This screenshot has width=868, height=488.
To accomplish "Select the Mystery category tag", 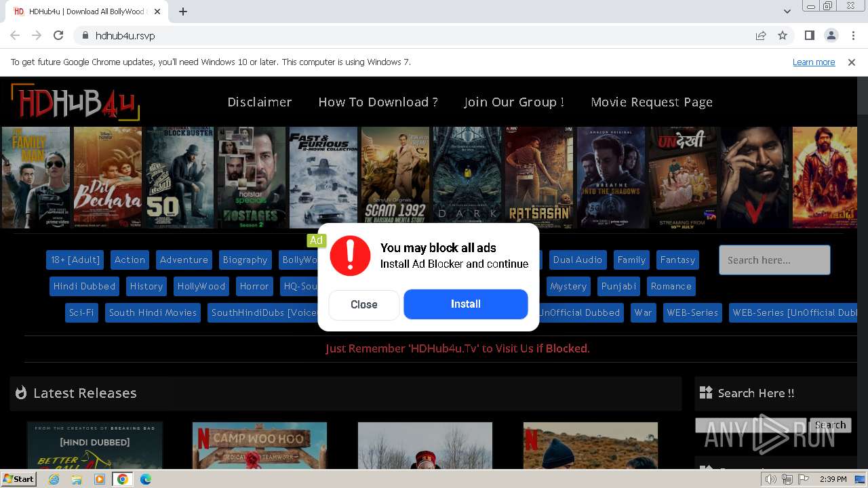I will coord(568,286).
